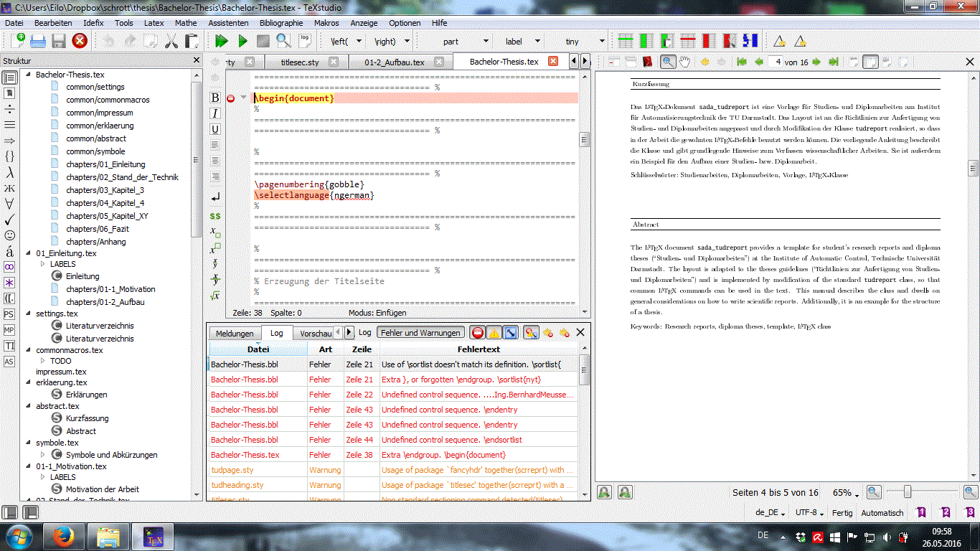980x551 pixels.
Task: Select hand scroll tool in PDF viewer
Action: pos(685,62)
